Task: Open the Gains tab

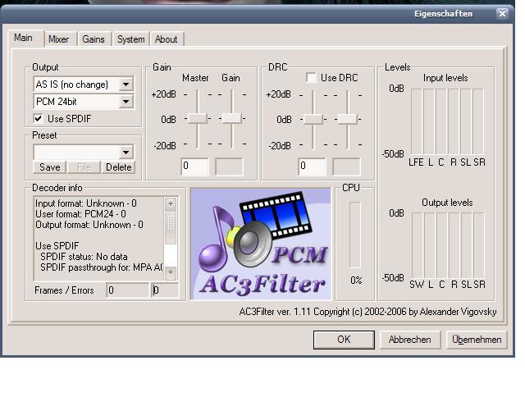Action: pos(94,39)
